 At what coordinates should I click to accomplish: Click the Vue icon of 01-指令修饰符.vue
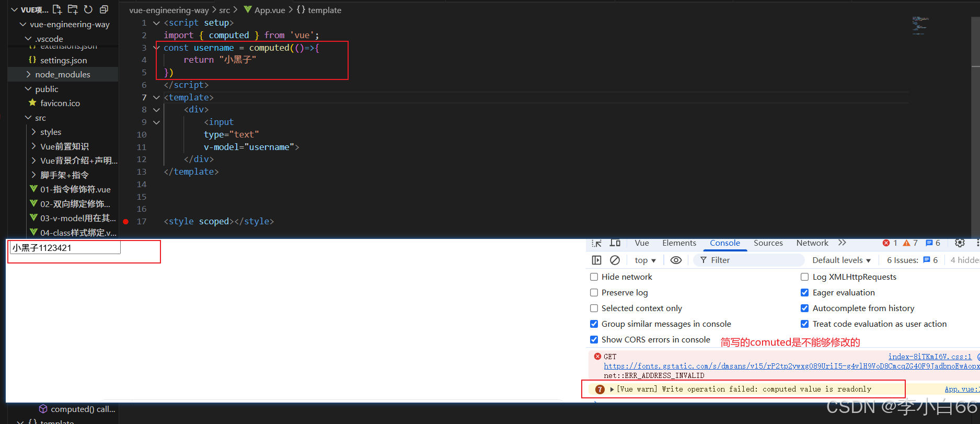pyautogui.click(x=33, y=189)
